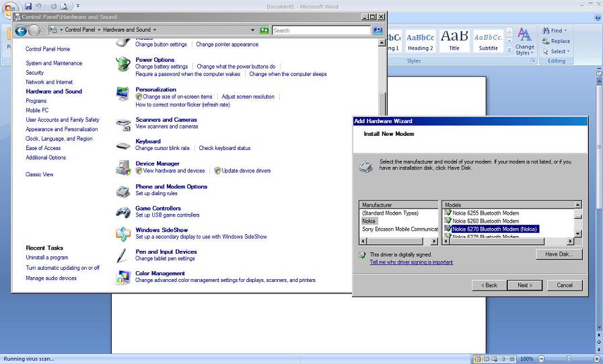Open recent pages dropdown beside forward button
This screenshot has height=364, width=603.
click(42, 30)
